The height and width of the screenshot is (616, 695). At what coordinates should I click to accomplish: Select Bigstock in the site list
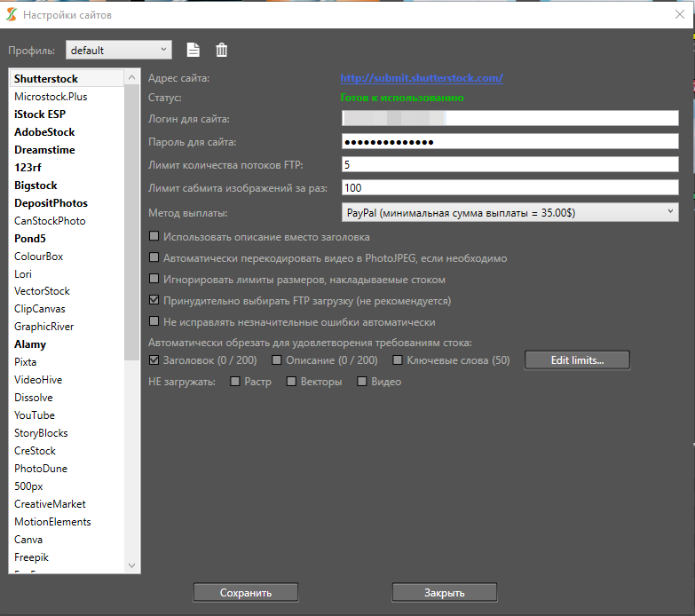67,186
